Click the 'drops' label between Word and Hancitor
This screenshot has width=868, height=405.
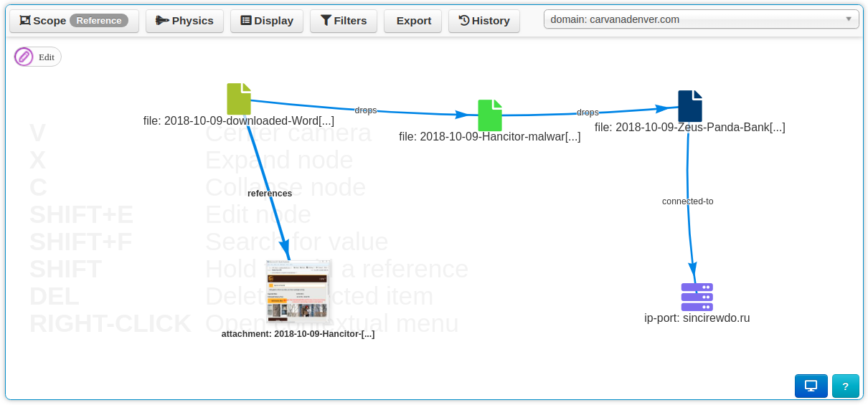pos(365,110)
